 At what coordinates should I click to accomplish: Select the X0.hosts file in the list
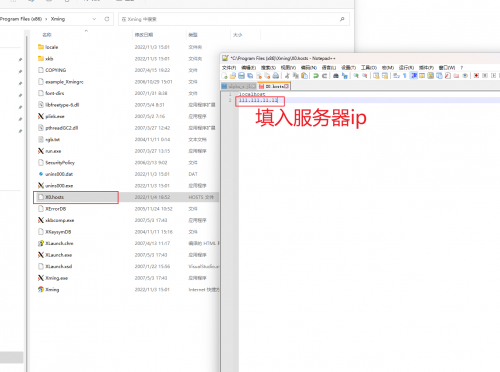click(x=76, y=197)
